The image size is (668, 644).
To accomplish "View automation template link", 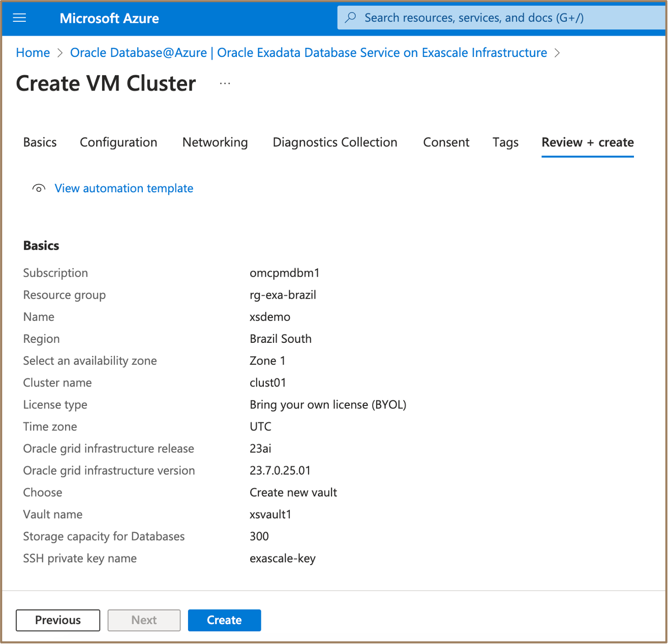I will pos(124,189).
